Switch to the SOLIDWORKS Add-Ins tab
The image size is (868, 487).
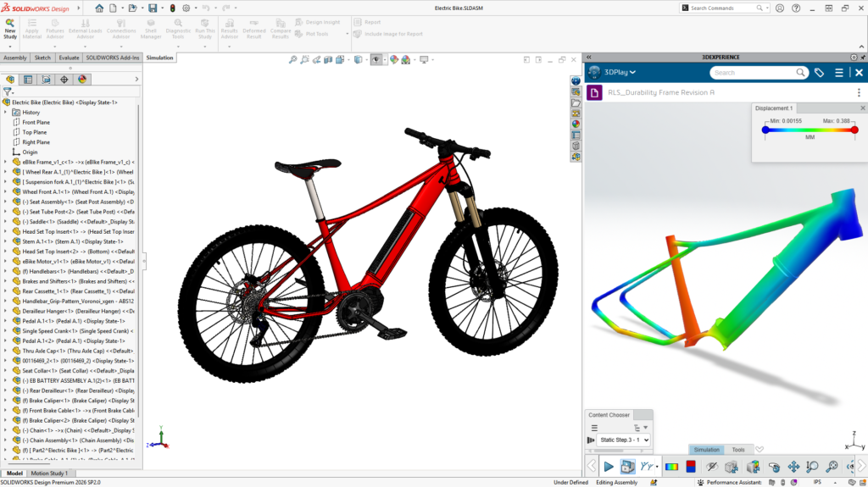click(x=113, y=58)
